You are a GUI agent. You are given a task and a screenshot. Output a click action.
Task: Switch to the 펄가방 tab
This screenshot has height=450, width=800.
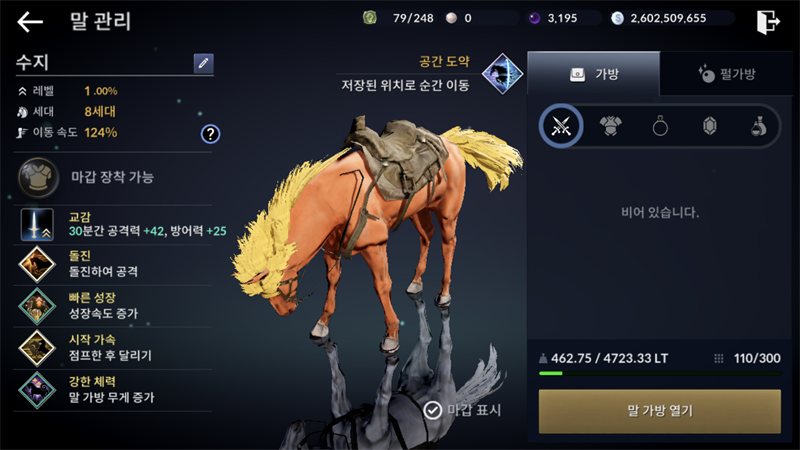point(727,74)
